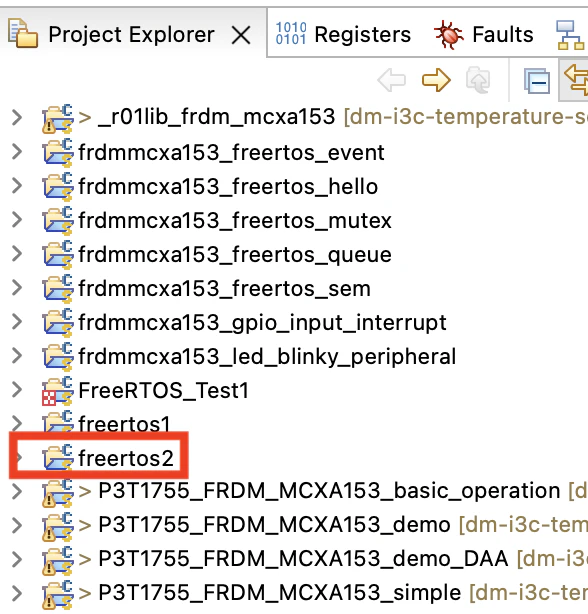
Task: Expand the frdmmcxa153_freertos_hello project
Action: pos(16,186)
